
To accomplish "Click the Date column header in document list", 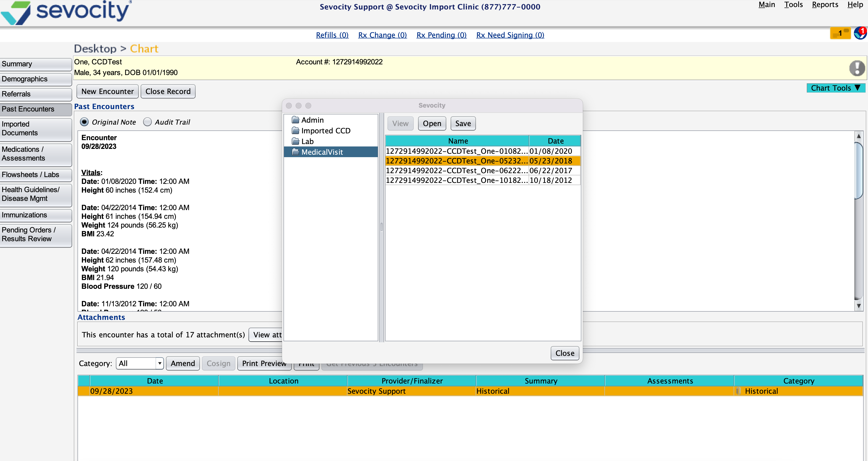I will coord(555,141).
